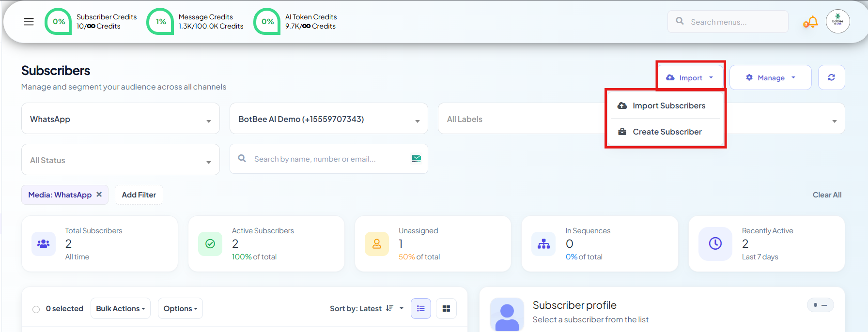Screen dimensions: 868x332
Task: Click the Add Filter button
Action: pos(139,195)
